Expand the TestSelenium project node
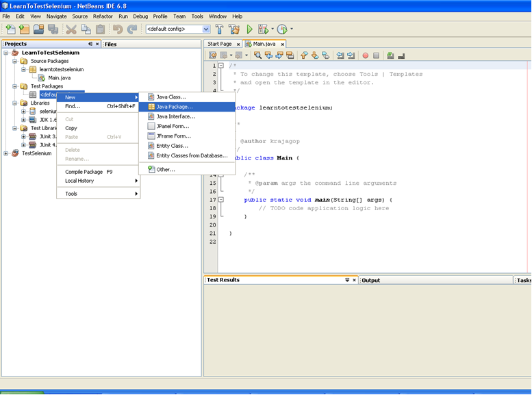This screenshot has width=532, height=395. (x=5, y=153)
